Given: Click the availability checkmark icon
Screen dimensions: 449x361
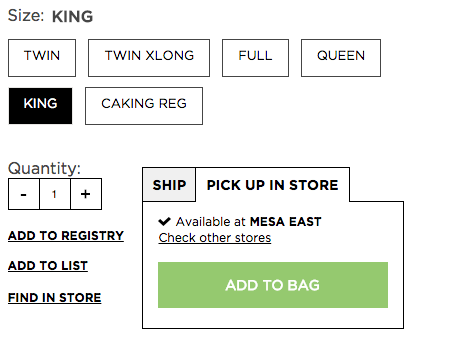Looking at the screenshot, I should [x=164, y=221].
